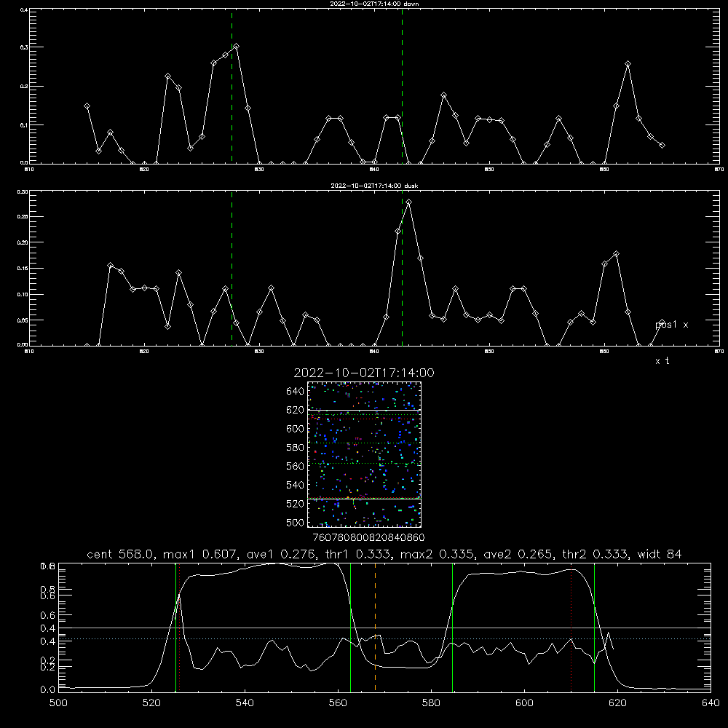Click the '600' y-axis label of center image
Image resolution: width=728 pixels, height=728 pixels.
click(x=296, y=429)
